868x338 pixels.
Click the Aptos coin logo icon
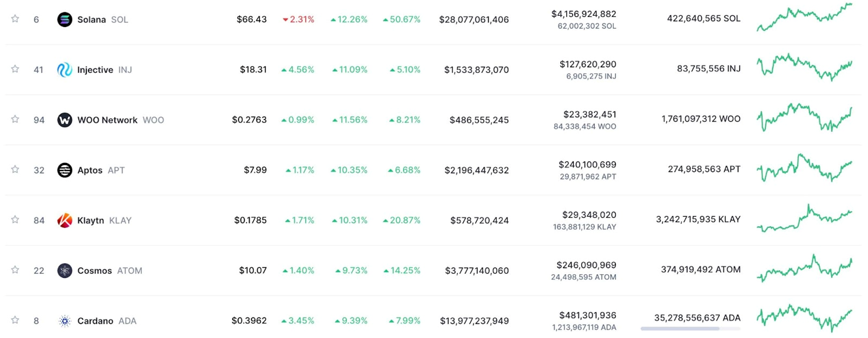coord(64,170)
